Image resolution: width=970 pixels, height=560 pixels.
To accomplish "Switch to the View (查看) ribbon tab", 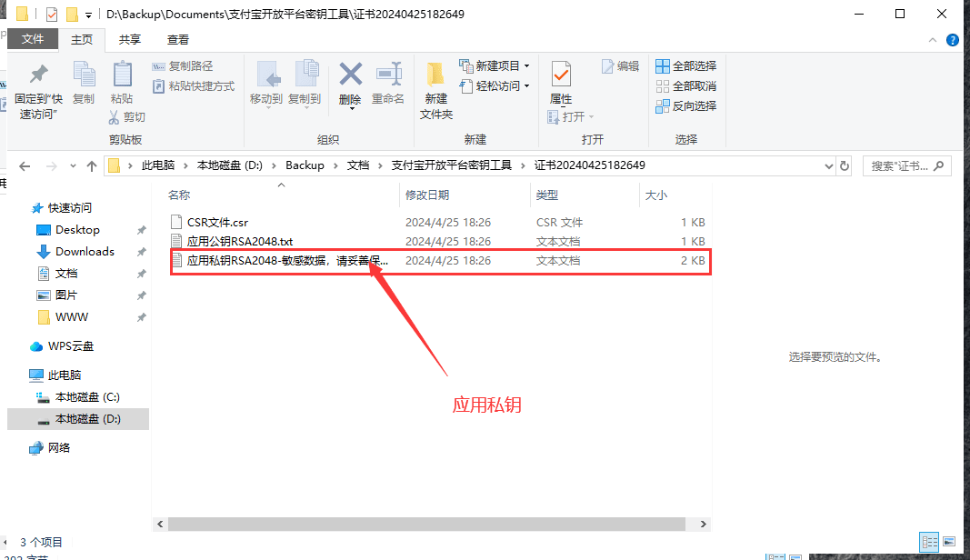I will click(178, 40).
